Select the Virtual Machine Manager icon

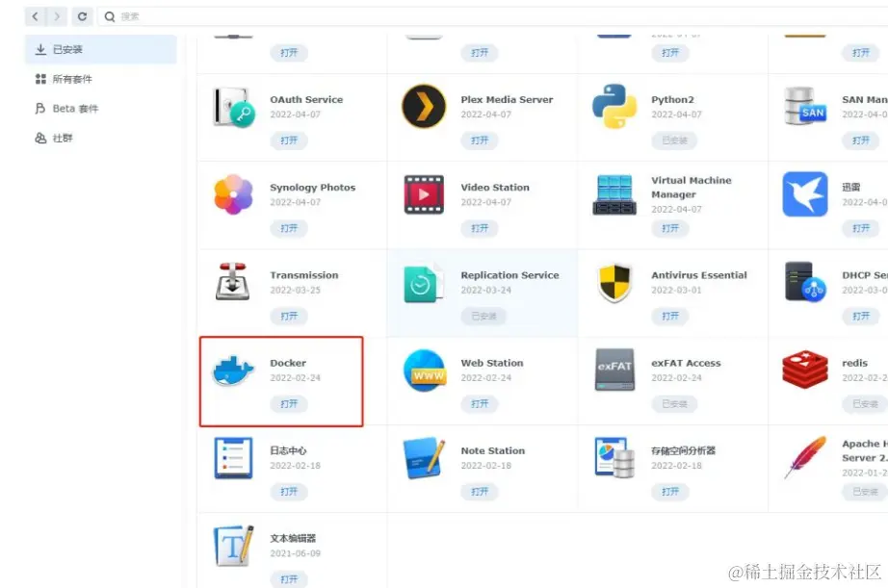[x=614, y=194]
